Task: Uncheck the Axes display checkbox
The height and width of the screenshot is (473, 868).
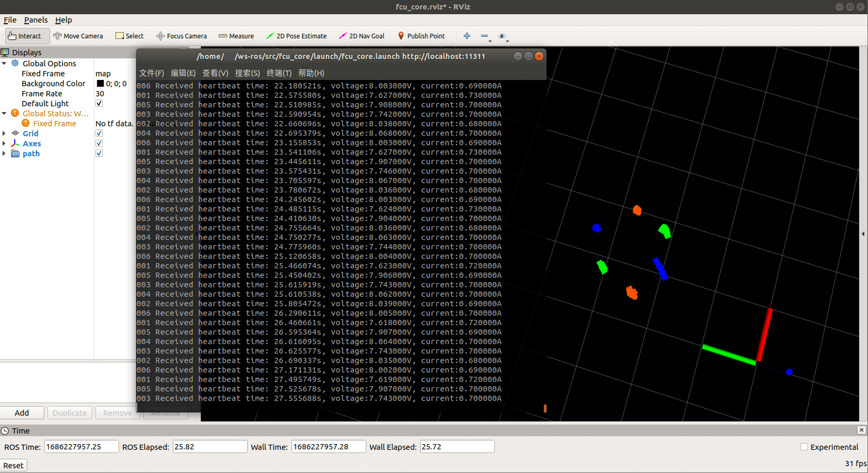Action: 99,143
